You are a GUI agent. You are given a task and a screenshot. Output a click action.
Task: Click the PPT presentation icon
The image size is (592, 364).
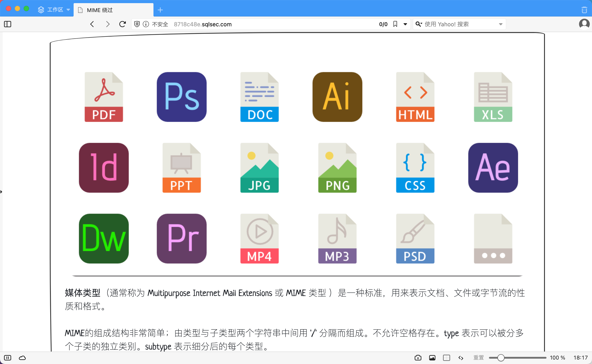click(x=182, y=168)
